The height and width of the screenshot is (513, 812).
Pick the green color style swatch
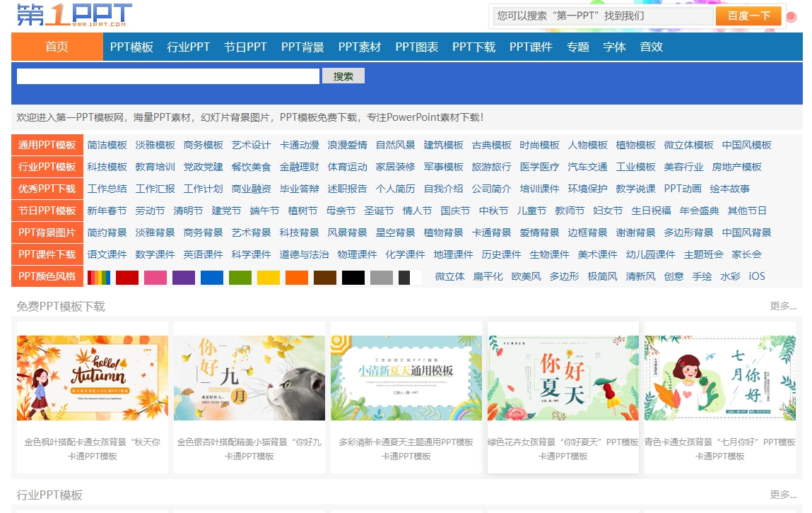tap(240, 277)
